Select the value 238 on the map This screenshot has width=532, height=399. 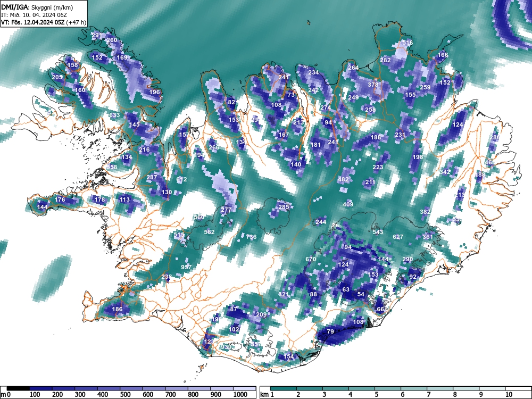166,277
